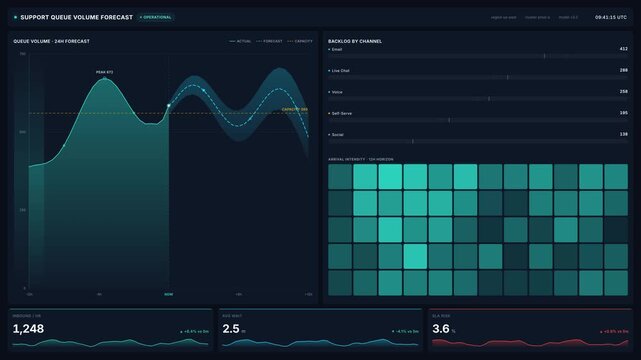Screen dimensions: 641x360
Task: Click the green Inbound sparkline
Action: pyautogui.click(x=110, y=343)
